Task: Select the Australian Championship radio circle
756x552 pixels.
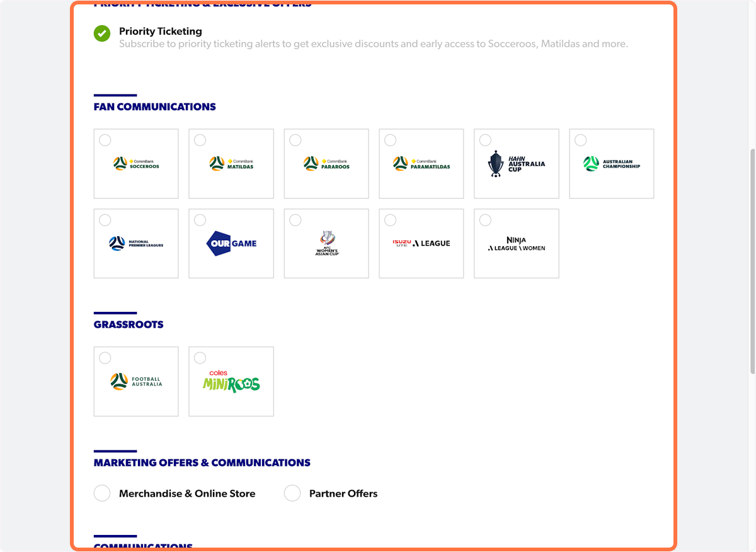Action: coord(580,140)
